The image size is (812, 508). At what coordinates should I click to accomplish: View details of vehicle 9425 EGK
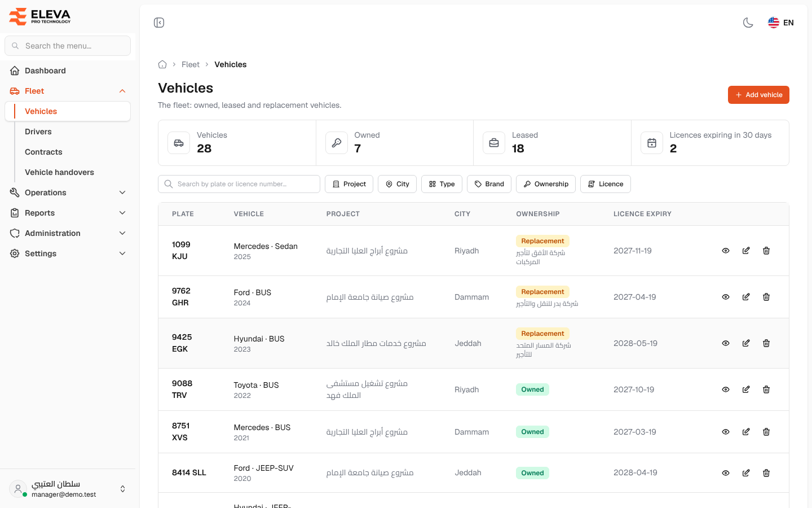click(x=726, y=343)
